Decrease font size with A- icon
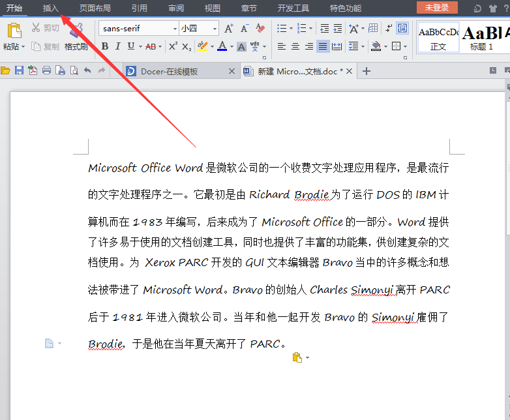 click(245, 29)
